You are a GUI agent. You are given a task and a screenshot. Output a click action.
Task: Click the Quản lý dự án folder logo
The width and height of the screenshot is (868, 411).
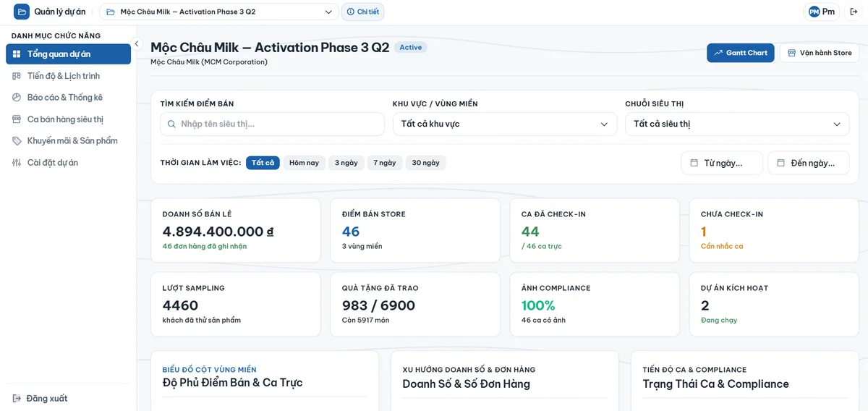(22, 12)
